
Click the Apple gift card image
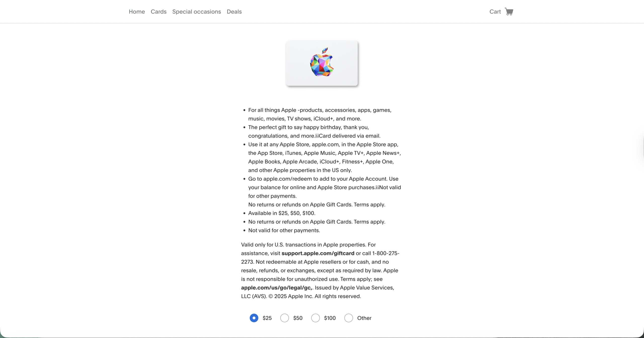click(x=322, y=63)
